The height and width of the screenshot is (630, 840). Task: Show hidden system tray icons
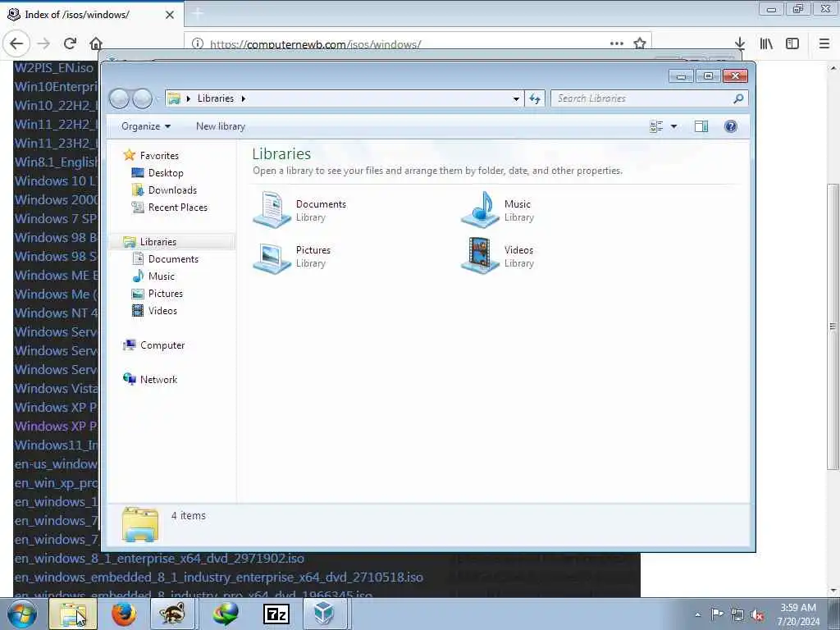pos(697,614)
